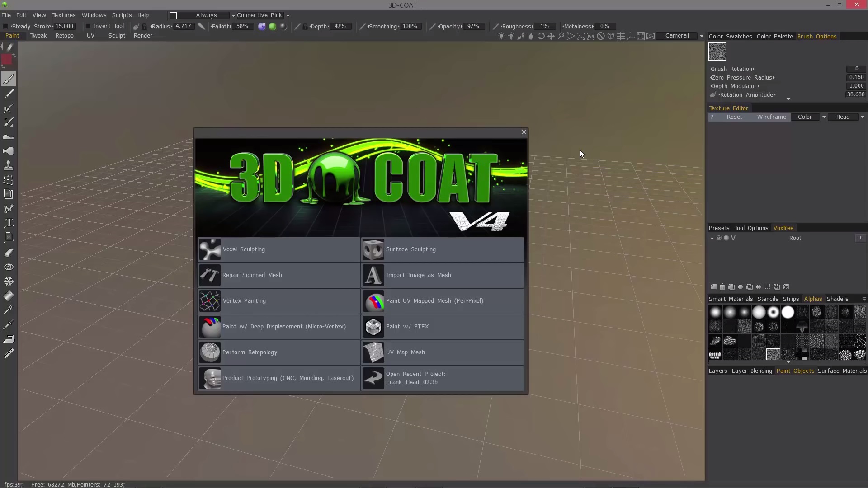Select the Eraser tool in left toolbar
The image size is (868, 488).
pos(9,253)
